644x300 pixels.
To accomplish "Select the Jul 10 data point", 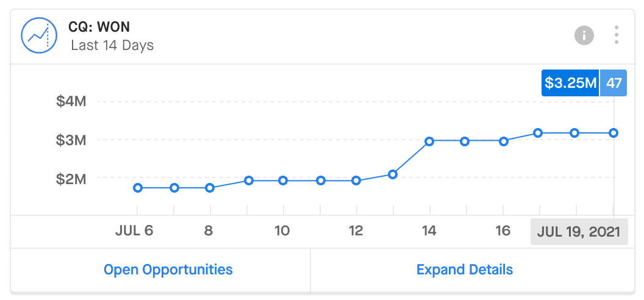I will tap(283, 180).
